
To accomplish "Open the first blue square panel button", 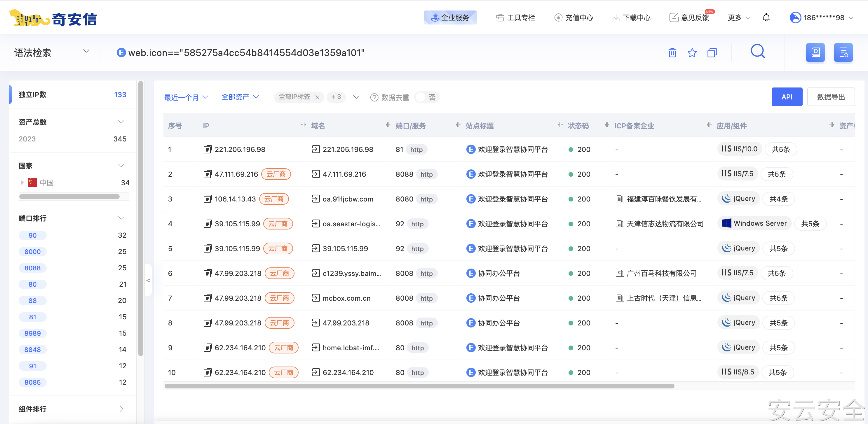I will [x=815, y=52].
